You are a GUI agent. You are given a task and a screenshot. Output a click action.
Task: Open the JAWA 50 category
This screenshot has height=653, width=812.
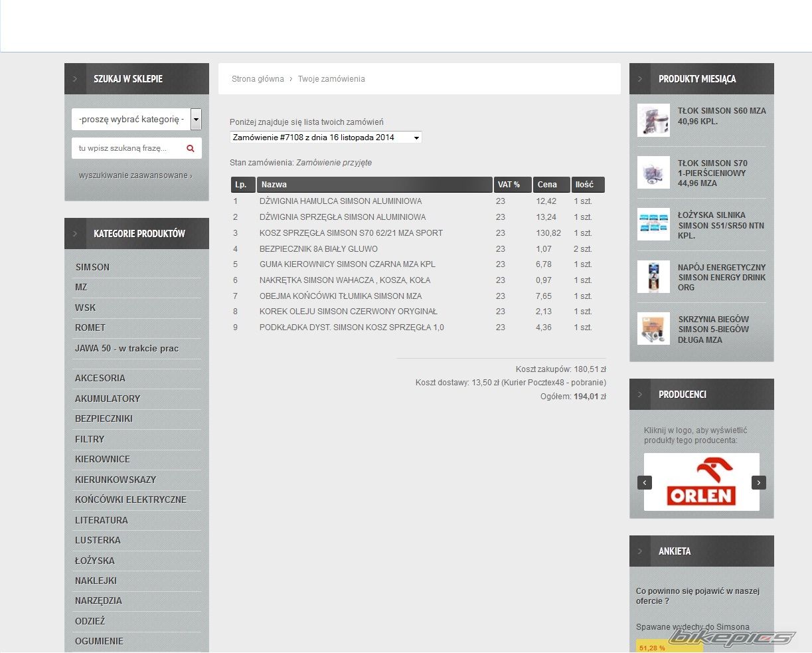[127, 348]
